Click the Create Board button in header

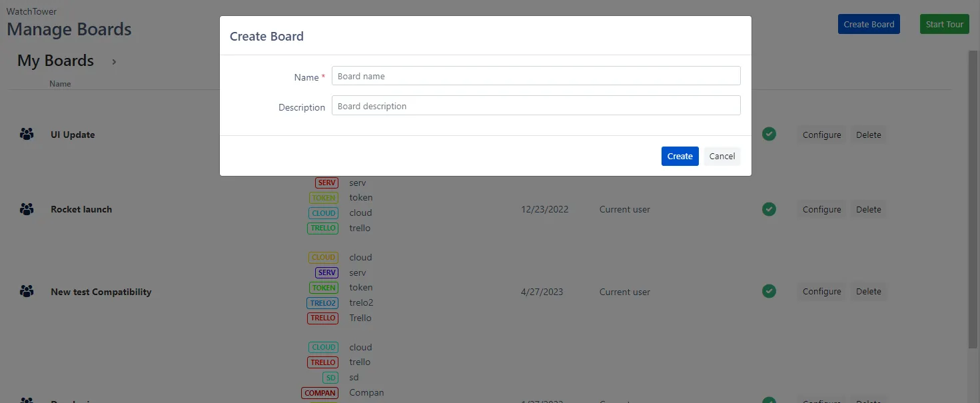[869, 24]
